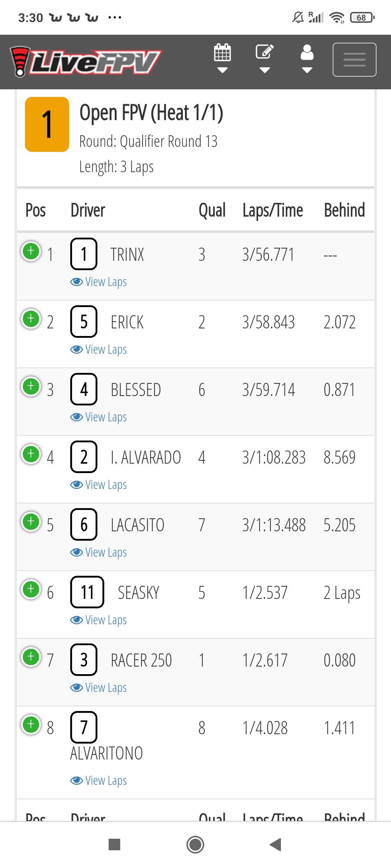Open the user account dropdown

(307, 58)
